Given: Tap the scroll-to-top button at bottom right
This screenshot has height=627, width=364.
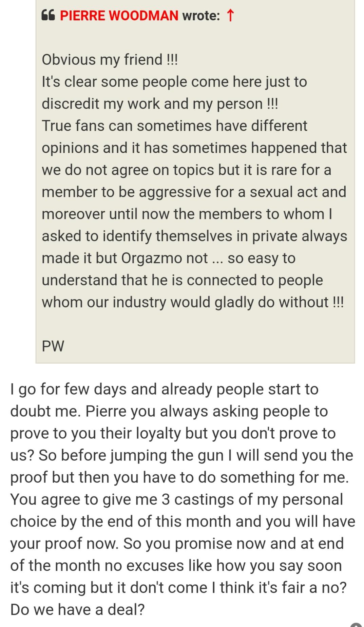Looking at the screenshot, I should 357,624.
